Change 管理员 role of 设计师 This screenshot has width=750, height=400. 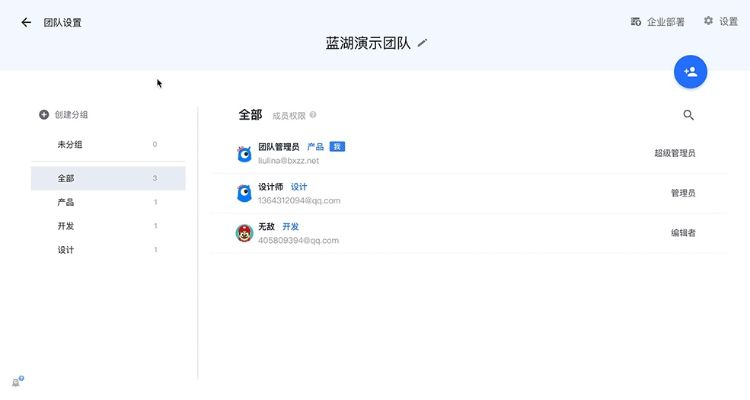[x=683, y=193]
